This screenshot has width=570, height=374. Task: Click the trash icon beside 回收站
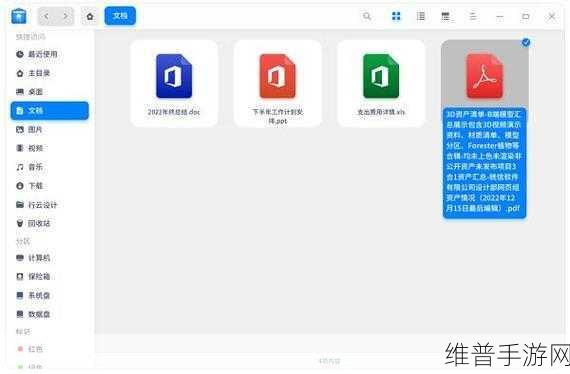pos(20,223)
